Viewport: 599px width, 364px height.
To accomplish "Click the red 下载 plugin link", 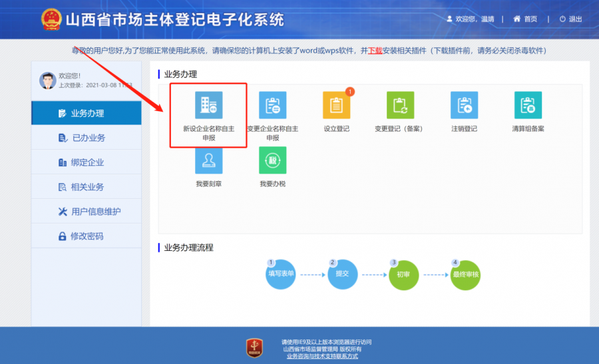I will pos(375,51).
